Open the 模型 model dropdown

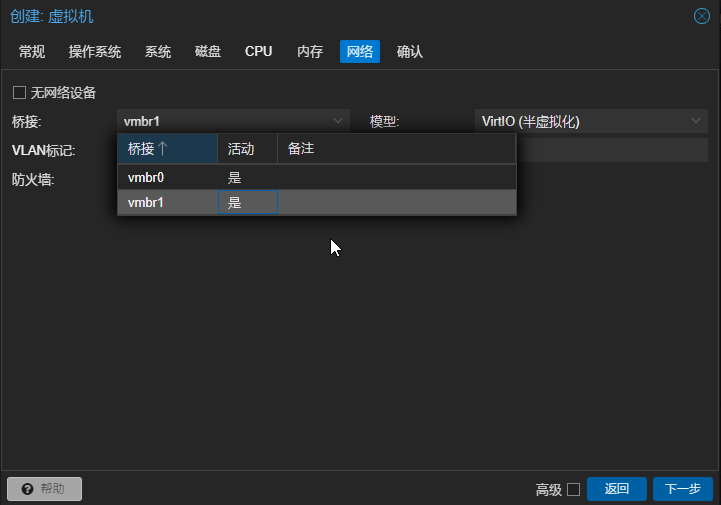pos(697,121)
